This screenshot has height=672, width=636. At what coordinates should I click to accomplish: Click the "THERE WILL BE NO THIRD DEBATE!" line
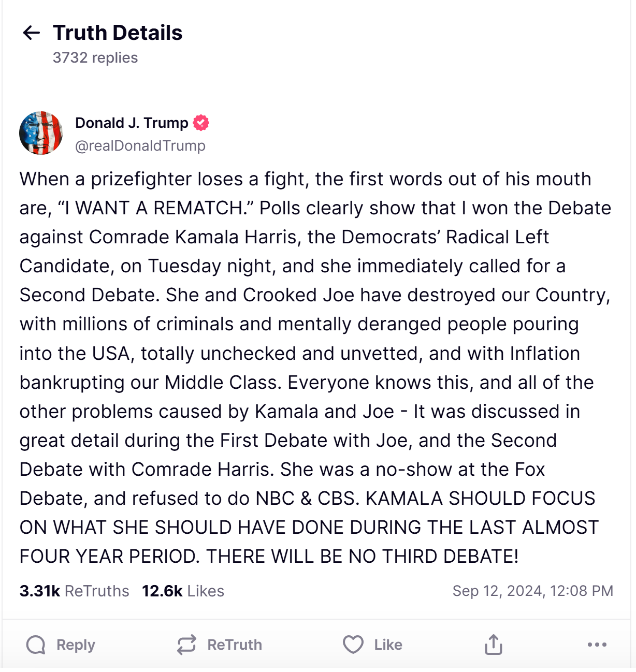pos(362,557)
